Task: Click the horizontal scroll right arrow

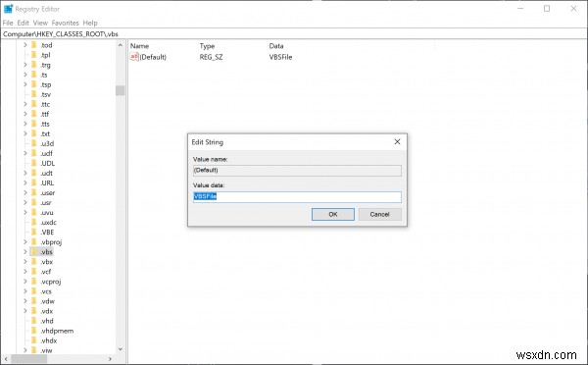Action: click(x=110, y=359)
